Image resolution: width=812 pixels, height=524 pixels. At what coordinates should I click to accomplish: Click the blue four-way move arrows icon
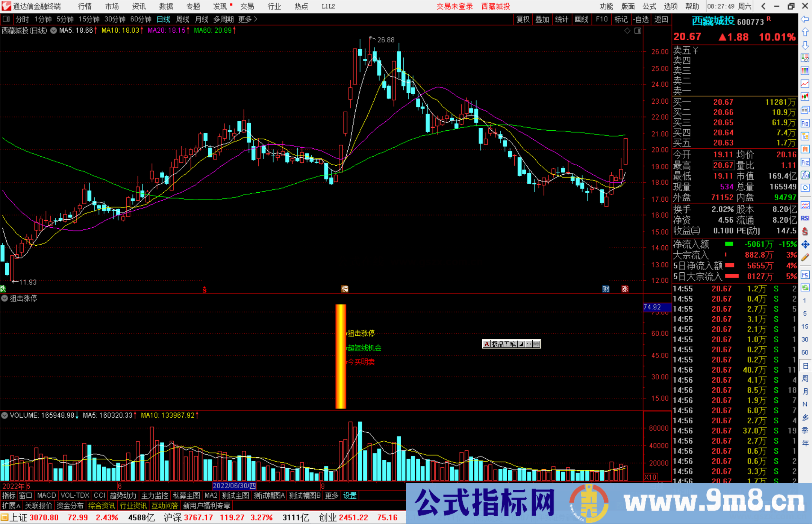805,245
